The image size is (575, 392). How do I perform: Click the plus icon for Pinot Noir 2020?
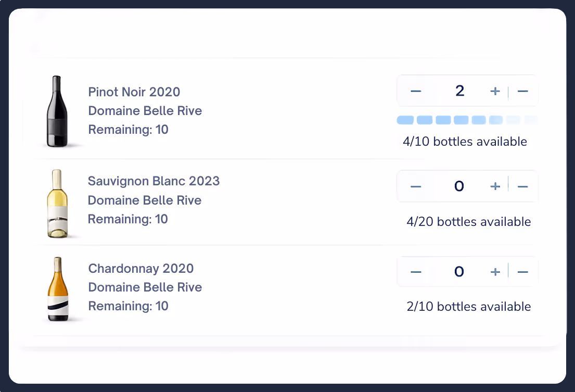click(495, 92)
